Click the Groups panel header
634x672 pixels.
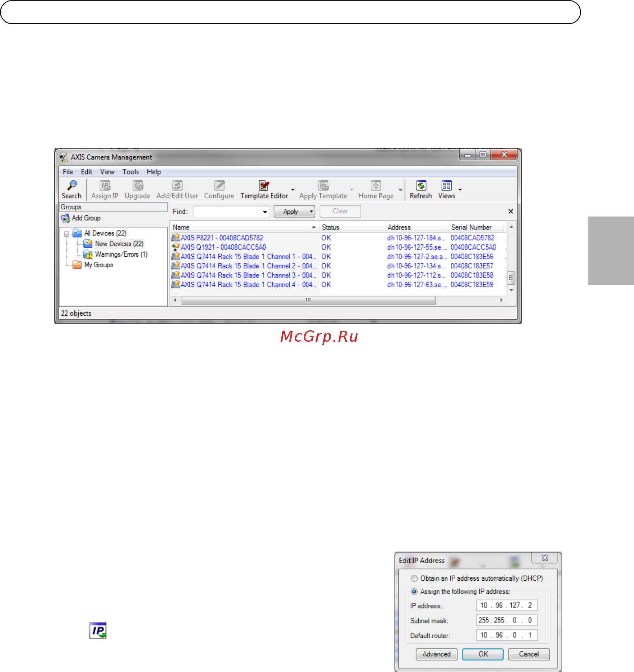(x=113, y=207)
